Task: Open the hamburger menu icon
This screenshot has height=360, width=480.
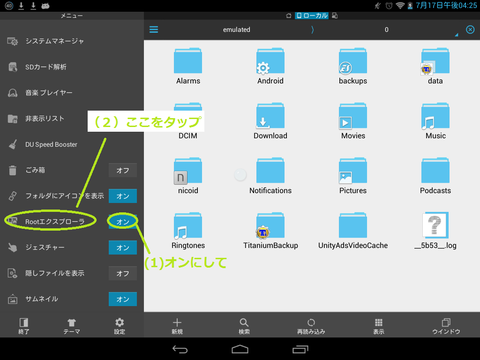Action: pos(154,30)
